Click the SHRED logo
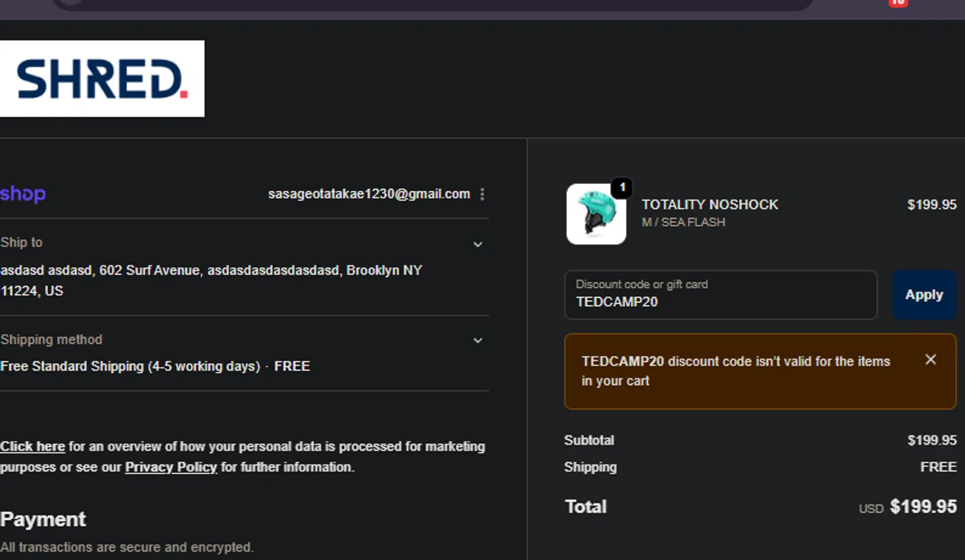The width and height of the screenshot is (965, 560). (x=102, y=78)
